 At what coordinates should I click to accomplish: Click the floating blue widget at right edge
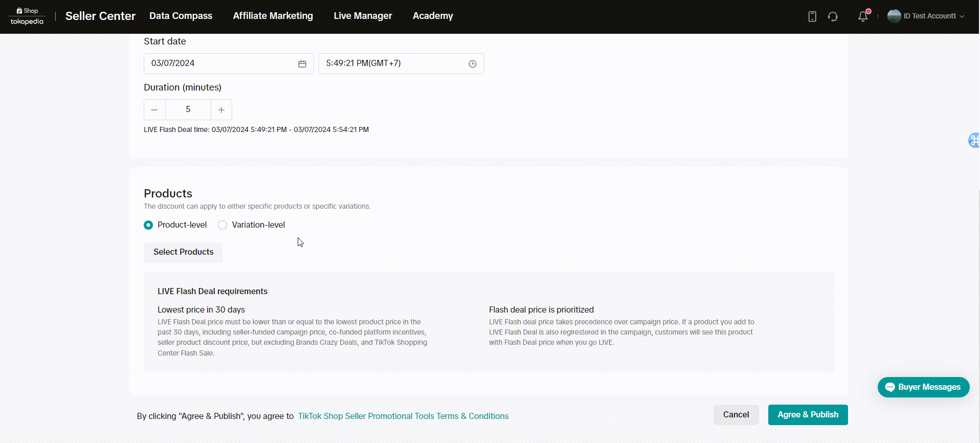[x=974, y=140]
